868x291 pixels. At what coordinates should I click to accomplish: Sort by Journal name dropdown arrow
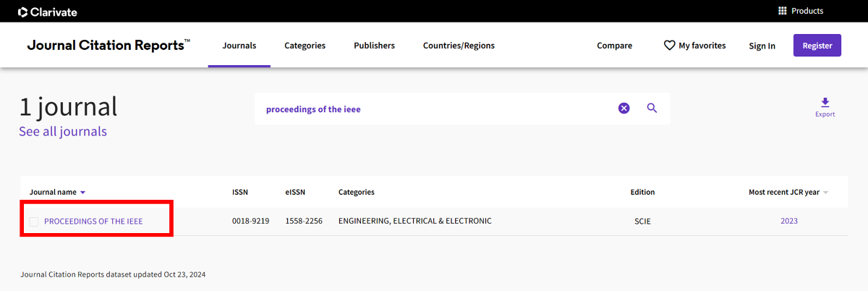(x=83, y=193)
